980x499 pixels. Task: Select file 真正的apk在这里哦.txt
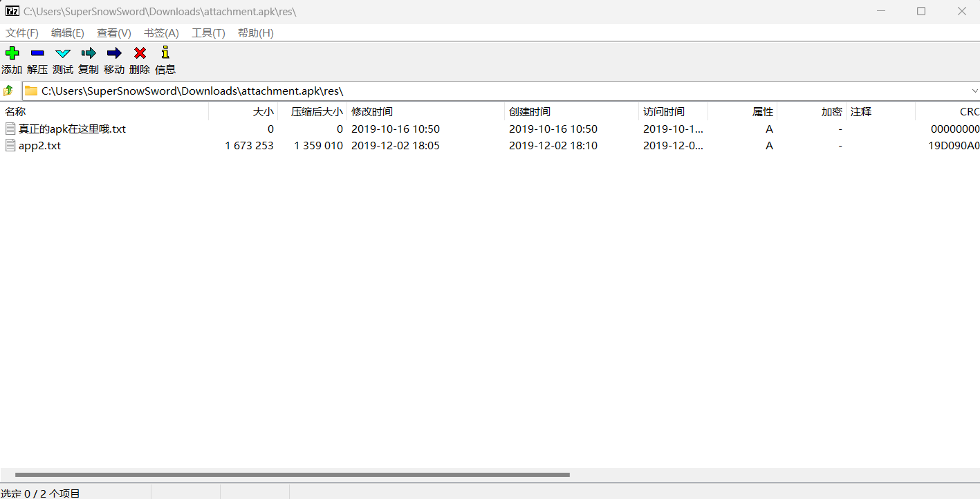pos(72,129)
